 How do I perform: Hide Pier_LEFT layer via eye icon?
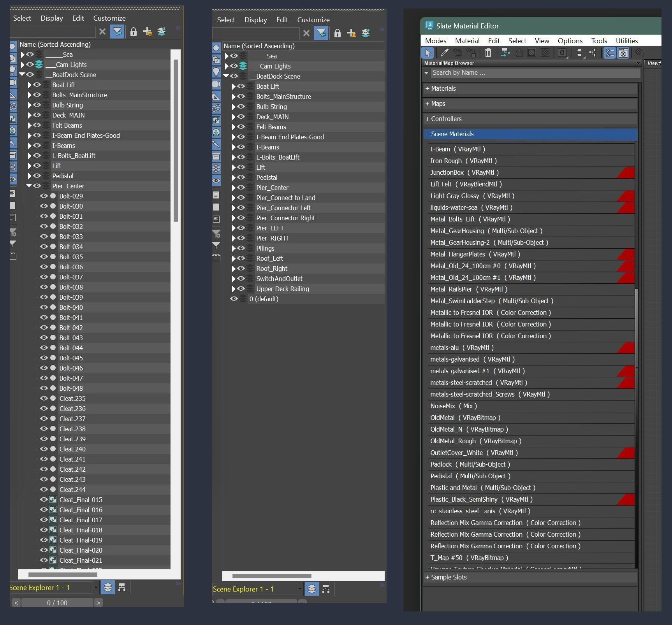tap(241, 228)
